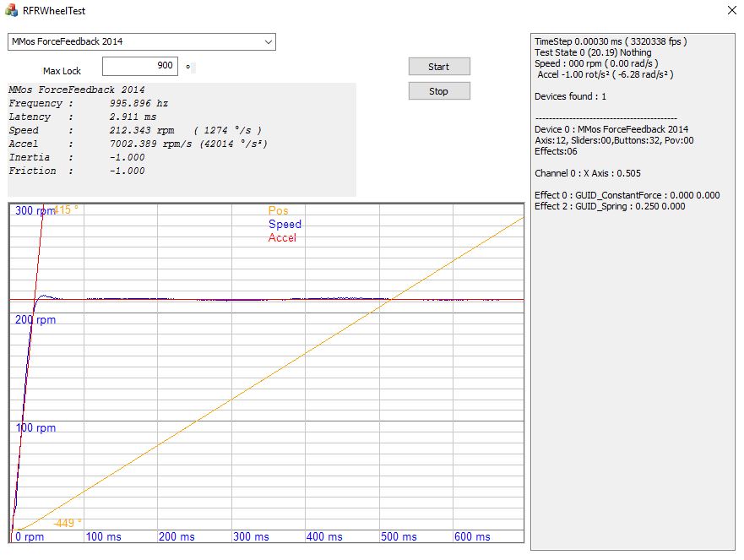Click the orange Pos legend label
Viewport: 744px width, 560px height.
(x=278, y=211)
